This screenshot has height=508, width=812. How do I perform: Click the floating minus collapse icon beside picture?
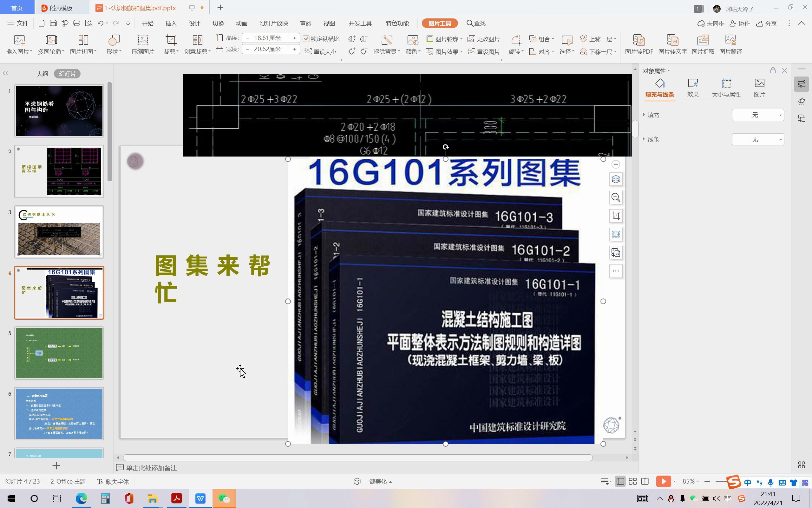[x=616, y=164]
